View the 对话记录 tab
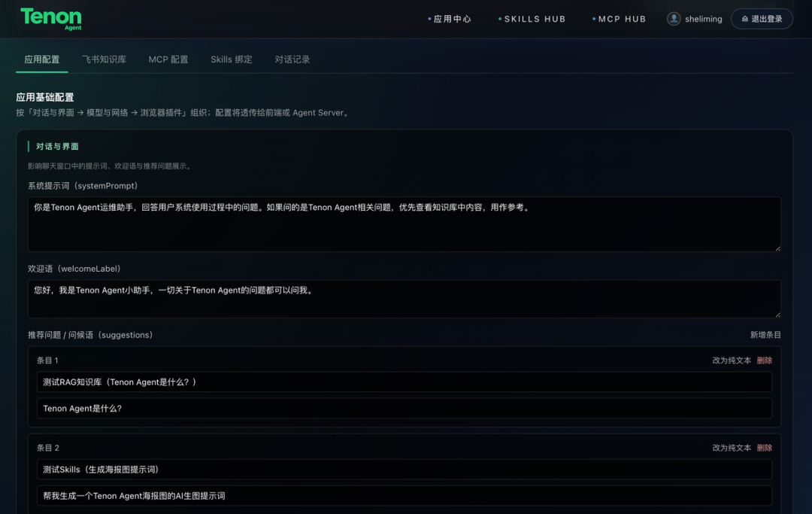 292,59
